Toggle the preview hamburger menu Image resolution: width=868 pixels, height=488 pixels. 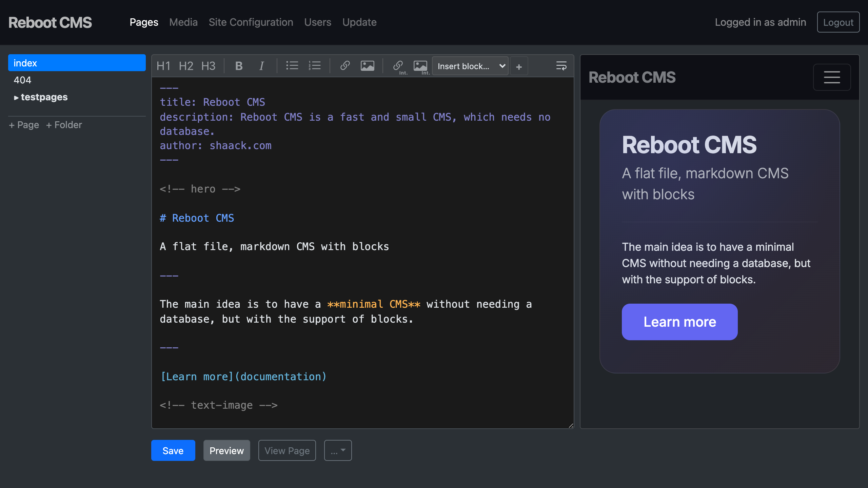tap(832, 77)
